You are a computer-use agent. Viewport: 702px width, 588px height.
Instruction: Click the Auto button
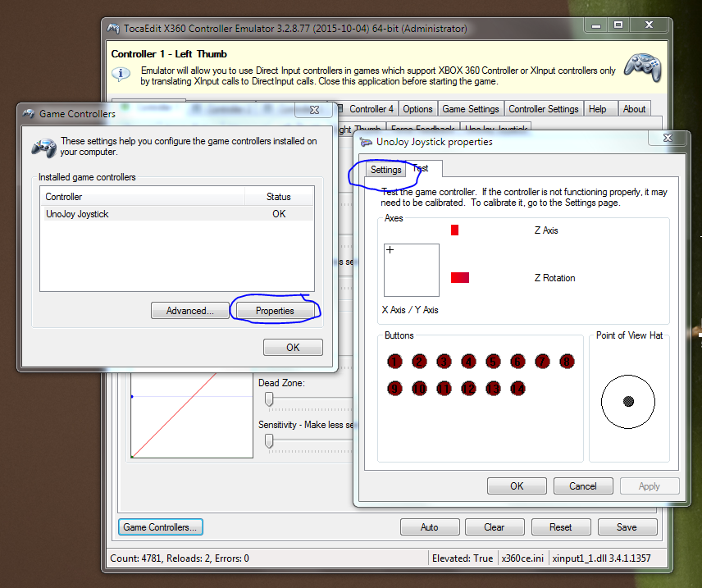click(430, 527)
